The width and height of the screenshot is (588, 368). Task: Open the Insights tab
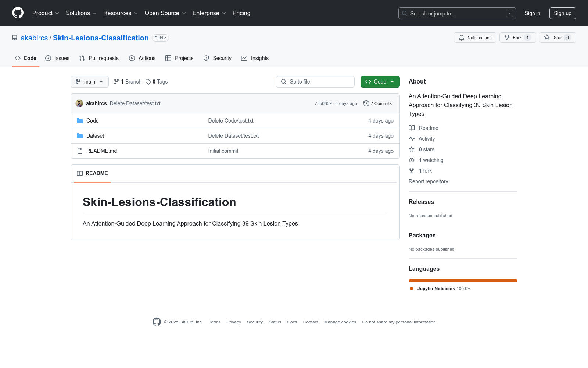pos(255,58)
